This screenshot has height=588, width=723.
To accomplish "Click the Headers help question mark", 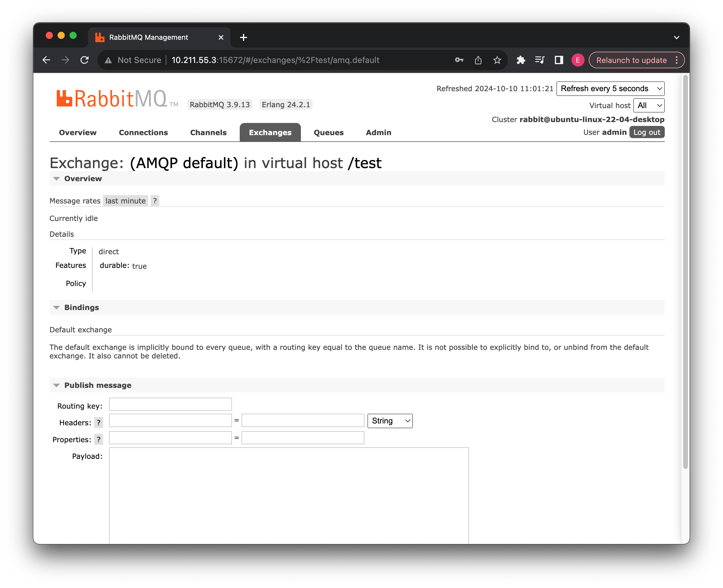I will (98, 422).
